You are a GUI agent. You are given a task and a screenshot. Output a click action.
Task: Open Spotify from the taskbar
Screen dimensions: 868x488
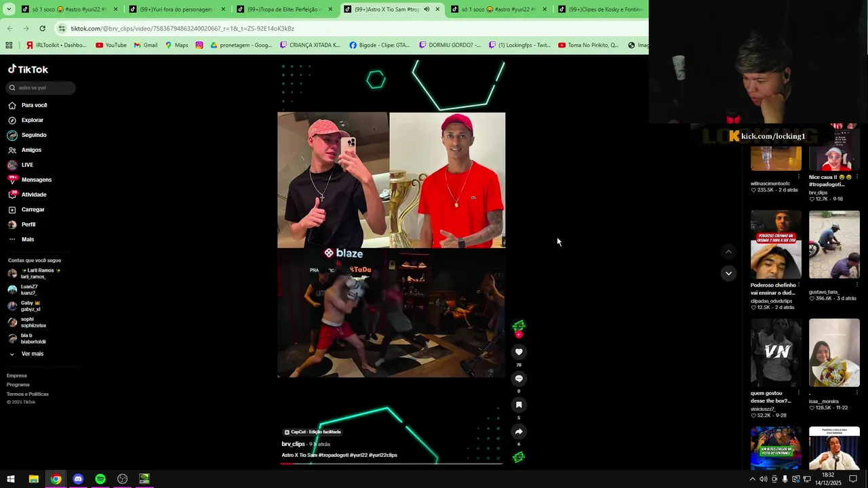pos(100,479)
